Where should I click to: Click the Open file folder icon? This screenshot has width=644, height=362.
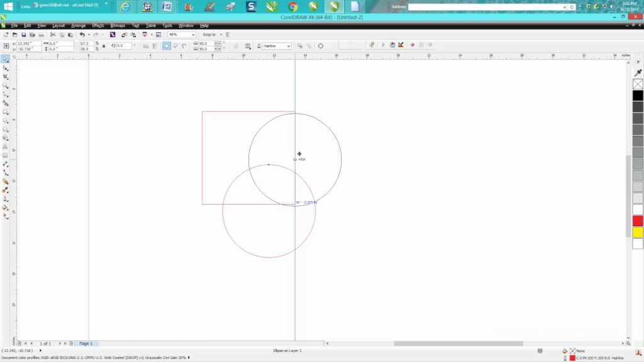(x=15, y=35)
